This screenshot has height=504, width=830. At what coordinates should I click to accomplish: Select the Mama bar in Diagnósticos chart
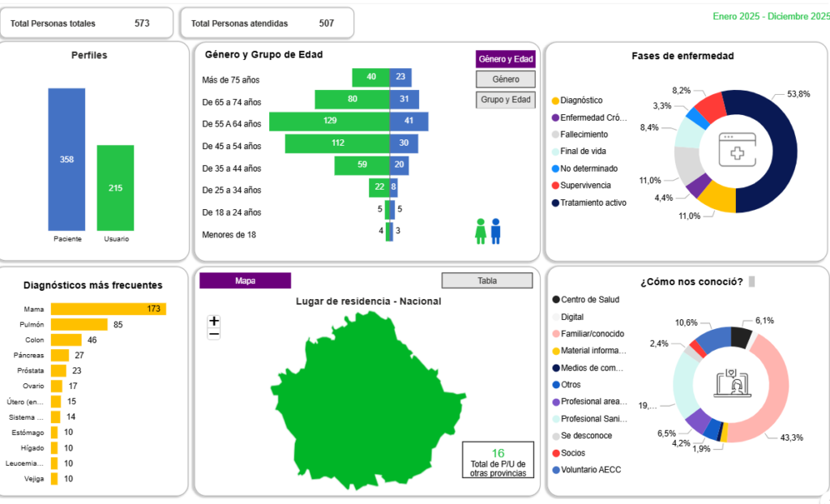pos(108,309)
